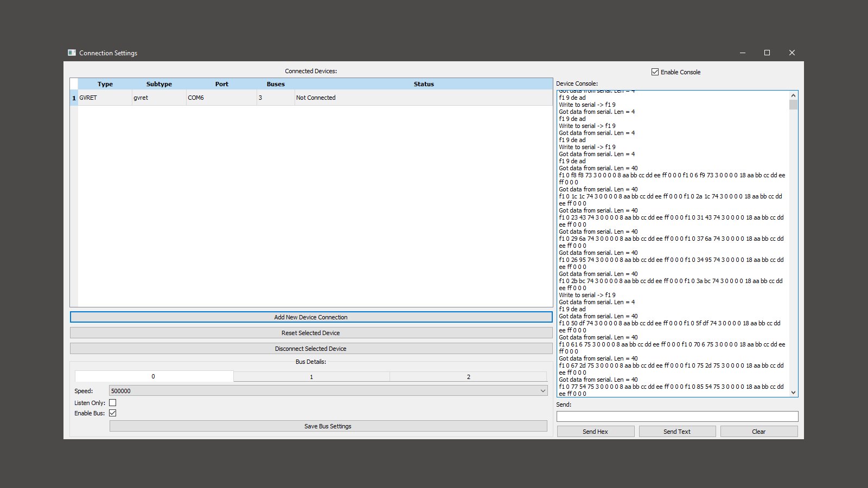
Task: Click Add New Device Connection button
Action: [x=311, y=317]
